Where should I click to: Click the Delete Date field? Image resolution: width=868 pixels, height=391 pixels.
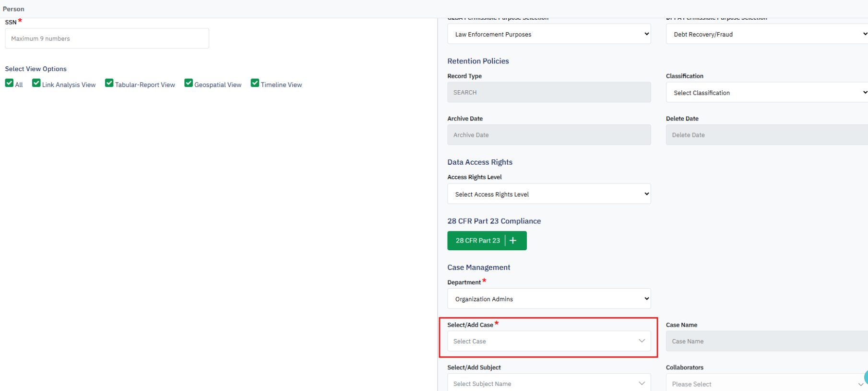[766, 135]
